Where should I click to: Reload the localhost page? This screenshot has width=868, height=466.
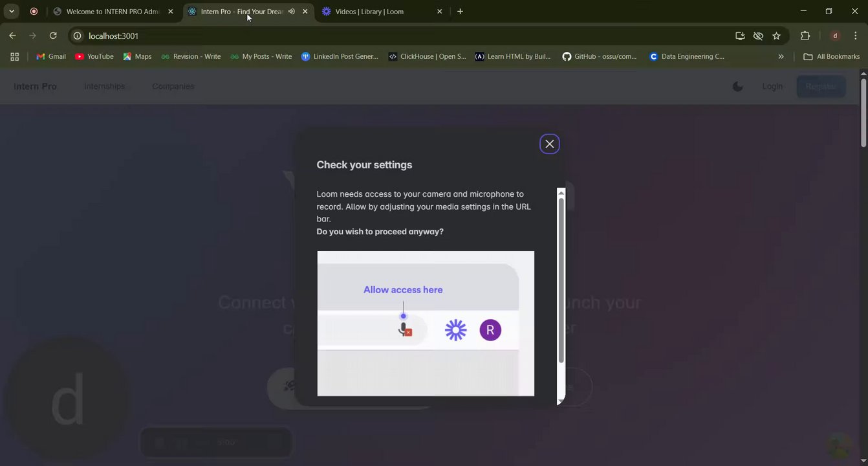click(53, 36)
